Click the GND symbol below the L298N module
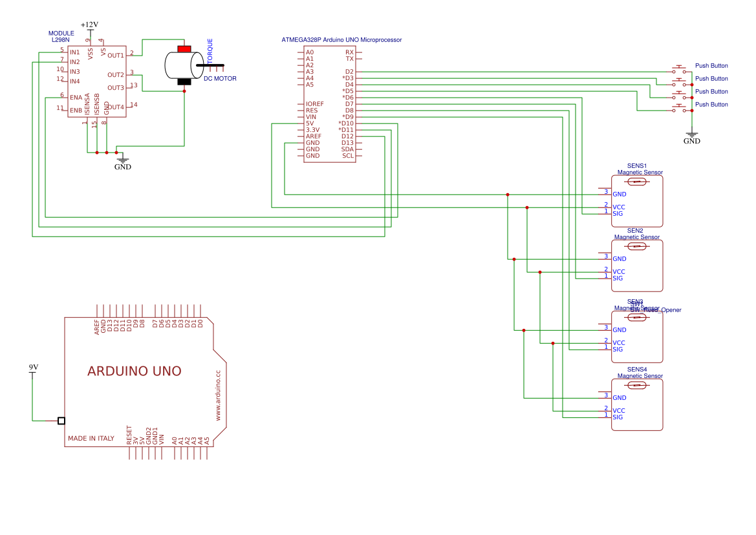The width and height of the screenshot is (756, 535). coord(122,162)
